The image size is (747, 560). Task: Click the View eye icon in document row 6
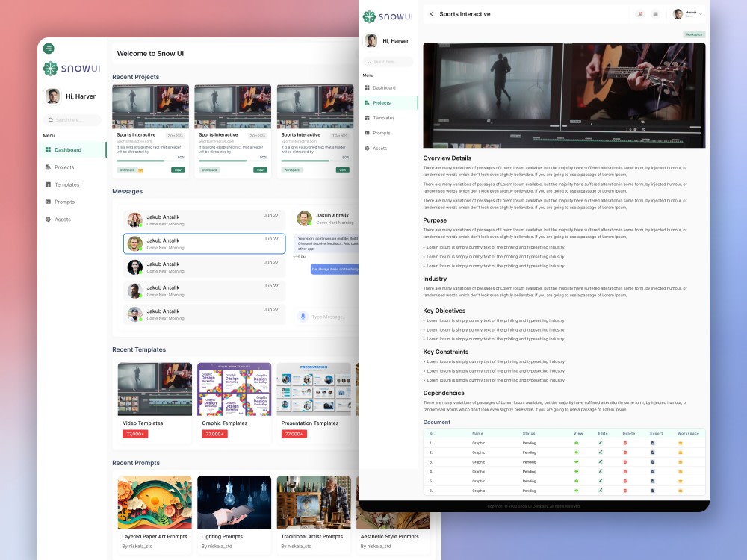click(577, 491)
